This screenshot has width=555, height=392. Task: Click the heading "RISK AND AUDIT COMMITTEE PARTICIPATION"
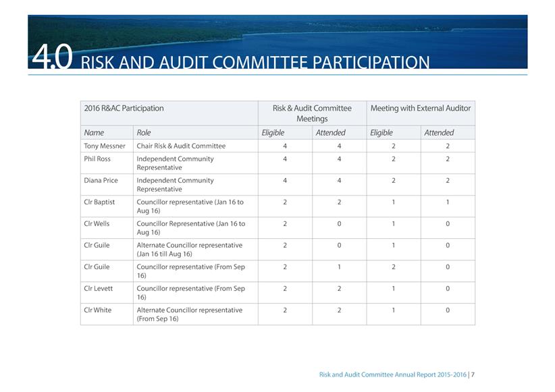pyautogui.click(x=255, y=62)
